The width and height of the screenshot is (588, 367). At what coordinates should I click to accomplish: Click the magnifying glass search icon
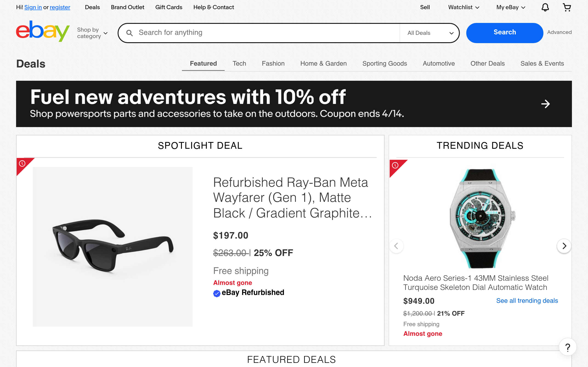pos(130,33)
